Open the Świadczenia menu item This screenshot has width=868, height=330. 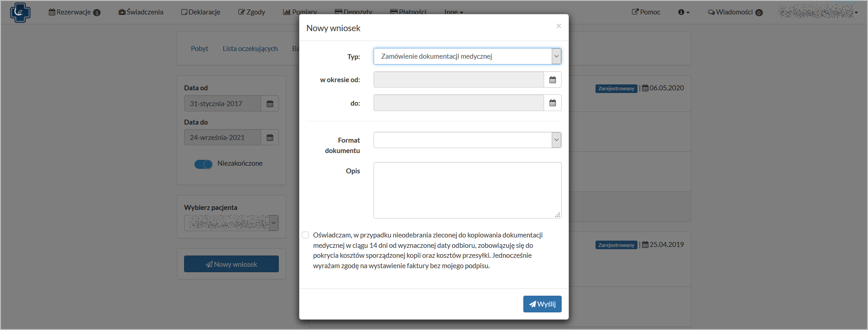[x=141, y=12]
